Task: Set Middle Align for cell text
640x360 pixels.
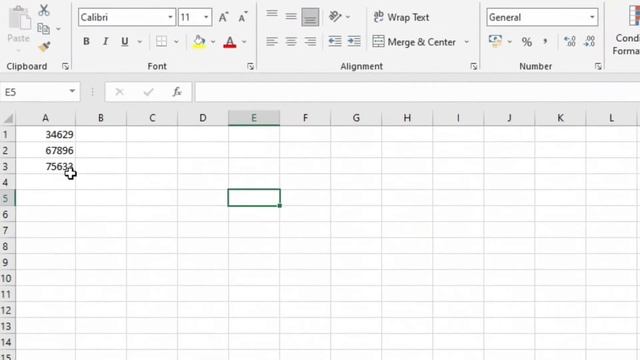Action: [x=291, y=16]
